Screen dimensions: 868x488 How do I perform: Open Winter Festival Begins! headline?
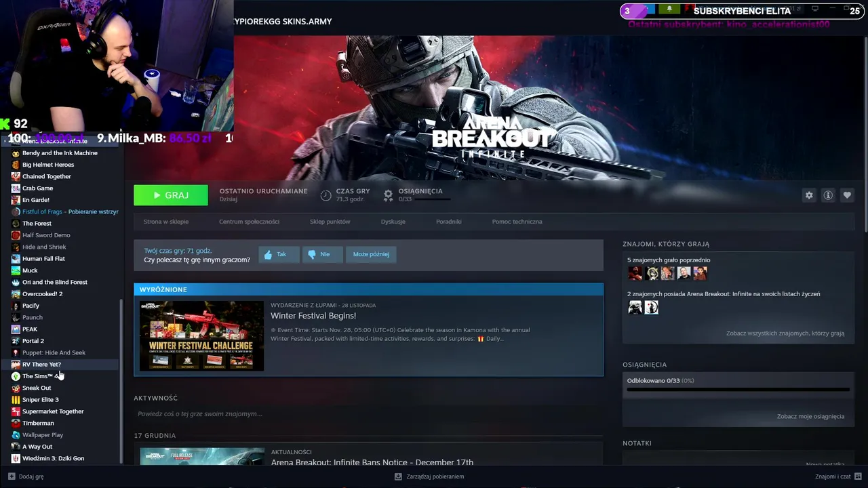pyautogui.click(x=313, y=316)
